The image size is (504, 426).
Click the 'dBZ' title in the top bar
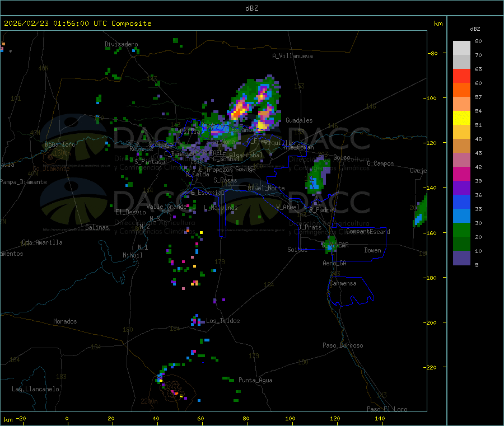(251, 8)
